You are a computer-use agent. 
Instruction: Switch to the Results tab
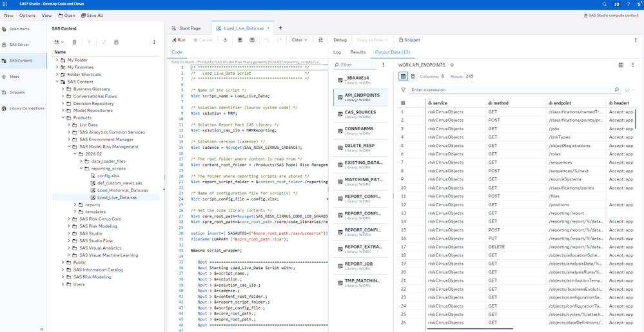[358, 52]
